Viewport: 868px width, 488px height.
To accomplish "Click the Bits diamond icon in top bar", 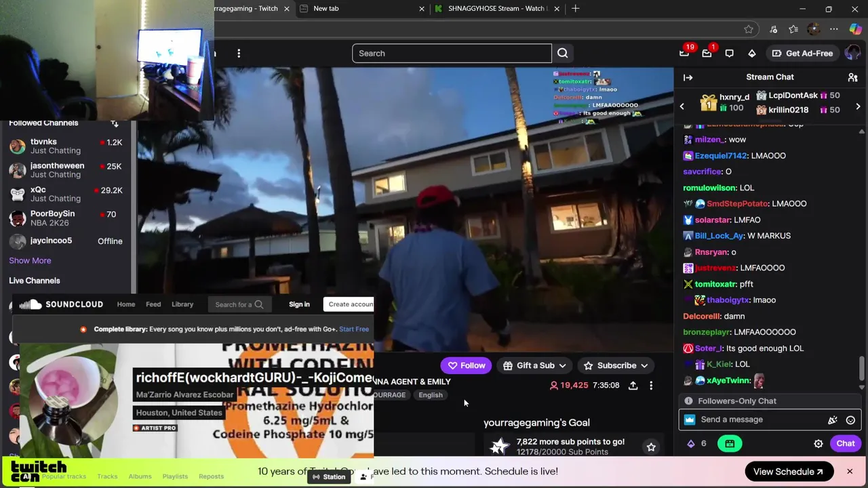I will click(x=751, y=54).
